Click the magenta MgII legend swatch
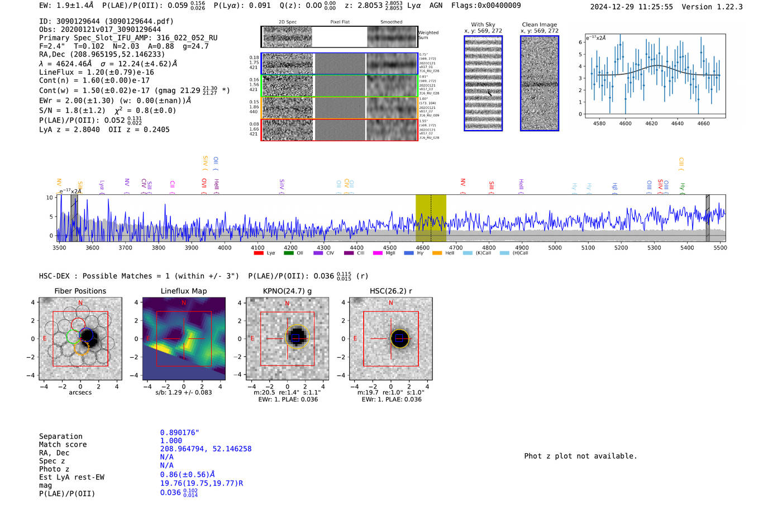 point(377,253)
